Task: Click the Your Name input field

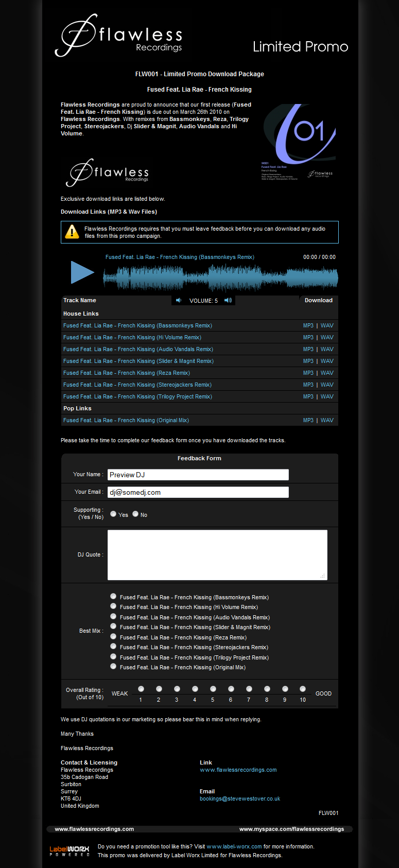Action: (198, 475)
